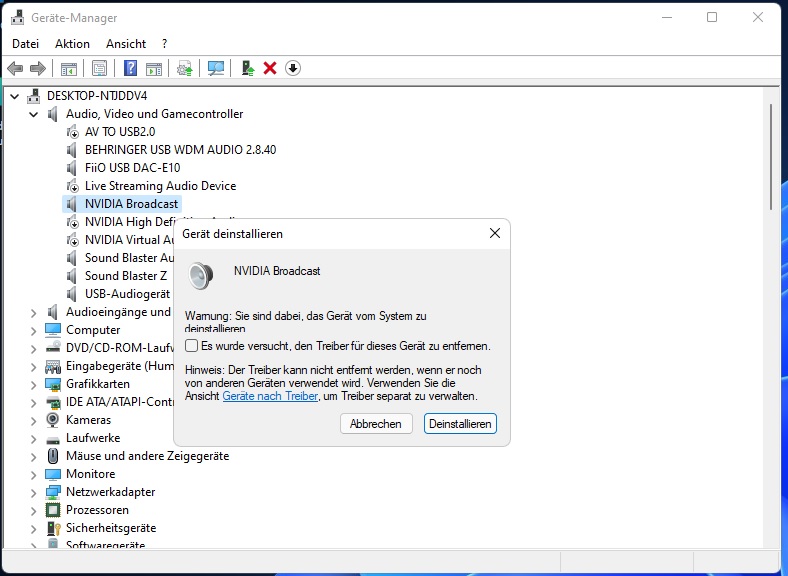Image resolution: width=788 pixels, height=576 pixels.
Task: Click the update driver toolbar icon
Action: 184,68
